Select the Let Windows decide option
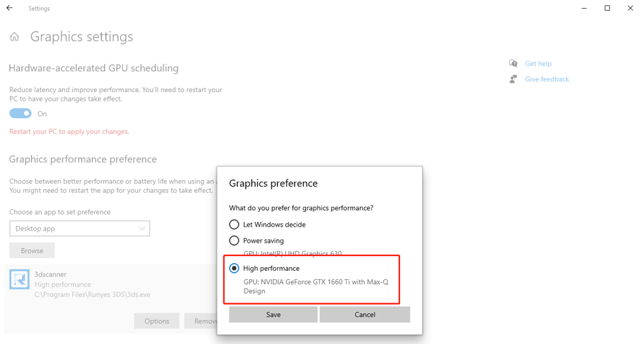644x344 pixels. (x=234, y=225)
